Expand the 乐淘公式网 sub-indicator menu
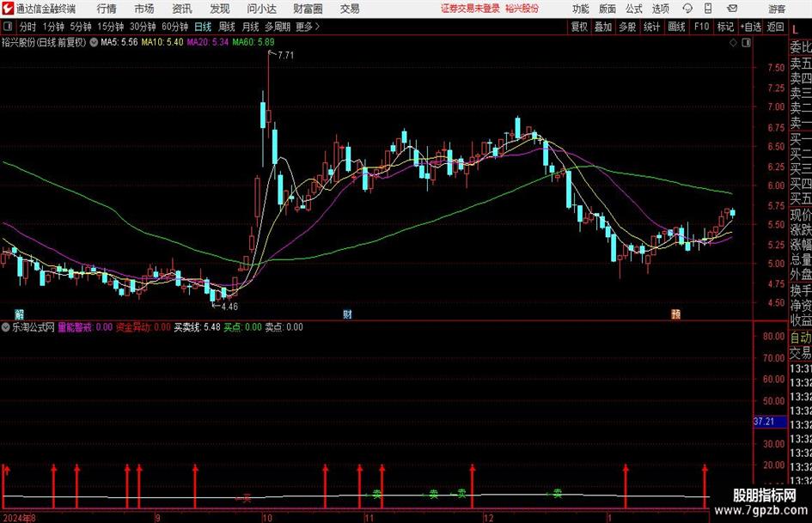 pyautogui.click(x=6, y=327)
